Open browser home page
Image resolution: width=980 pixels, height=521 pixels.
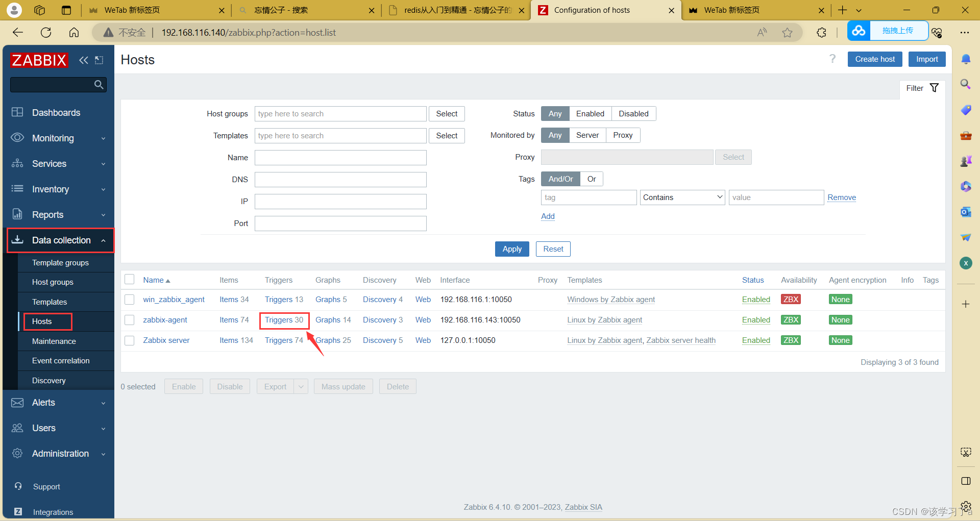point(74,33)
